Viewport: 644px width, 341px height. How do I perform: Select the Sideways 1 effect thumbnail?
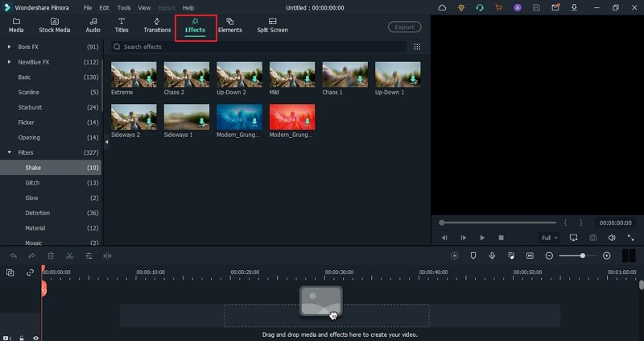[x=187, y=117]
